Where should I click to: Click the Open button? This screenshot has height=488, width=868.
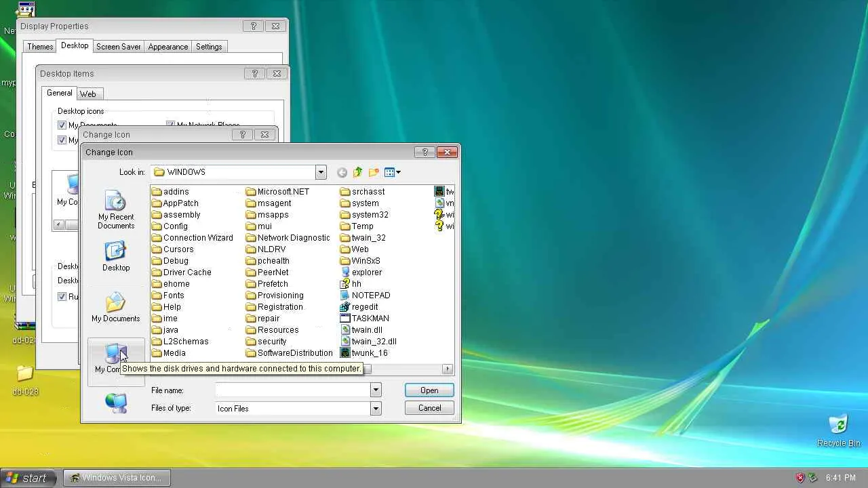click(x=429, y=390)
